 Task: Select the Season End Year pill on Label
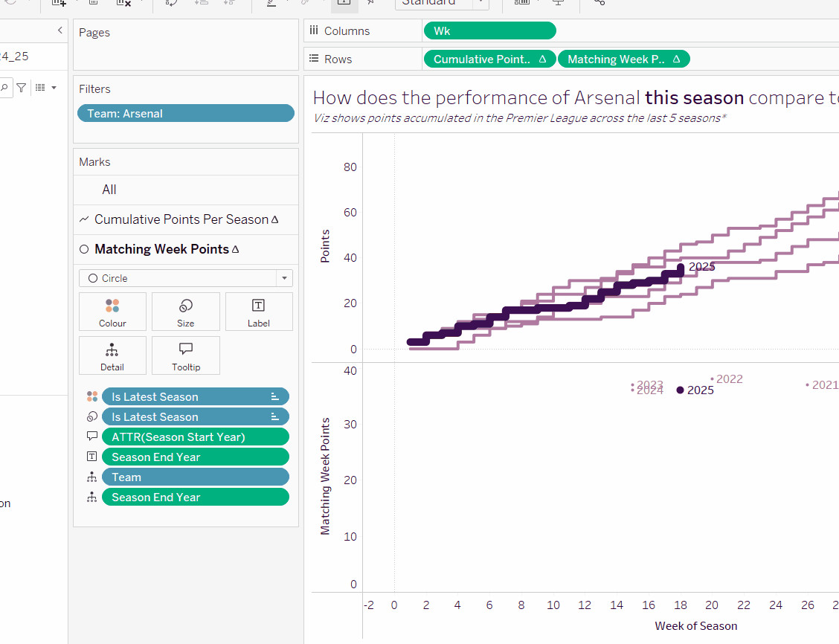[196, 457]
